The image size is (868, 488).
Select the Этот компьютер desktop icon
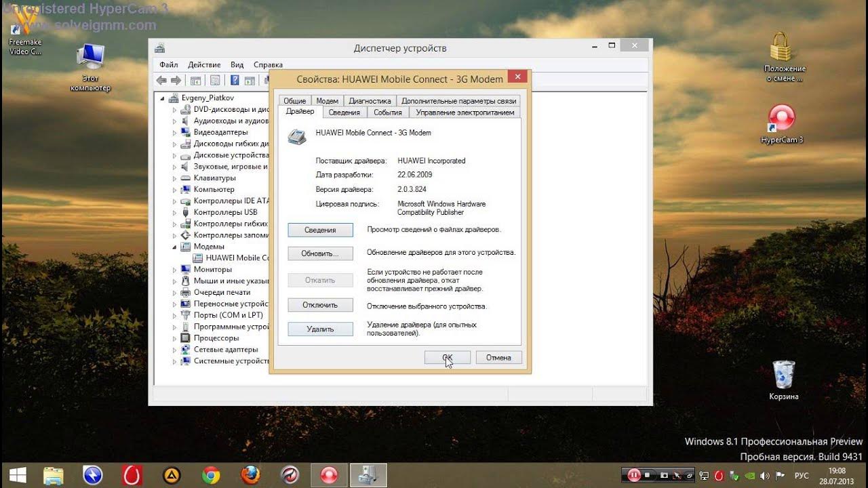pyautogui.click(x=90, y=68)
